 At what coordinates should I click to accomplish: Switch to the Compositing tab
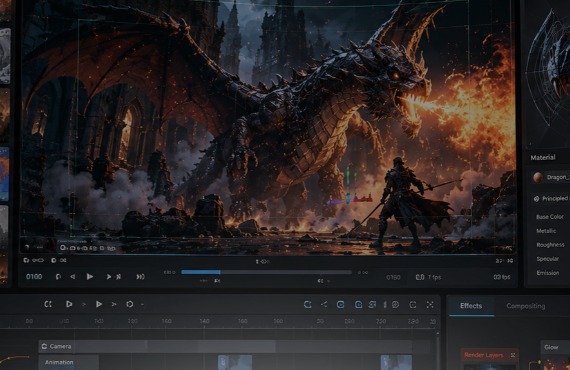click(526, 306)
